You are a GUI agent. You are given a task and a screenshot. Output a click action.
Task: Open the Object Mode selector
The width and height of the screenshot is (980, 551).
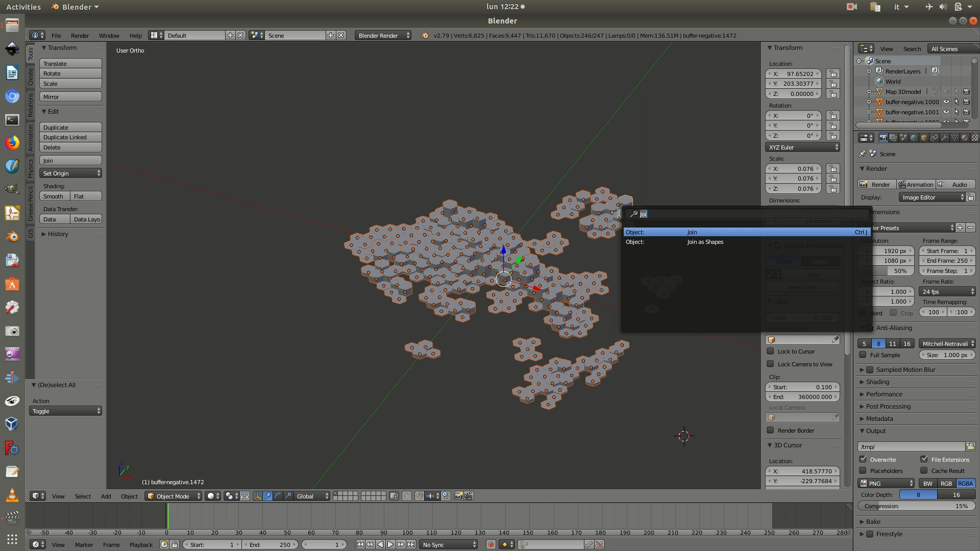pos(173,496)
